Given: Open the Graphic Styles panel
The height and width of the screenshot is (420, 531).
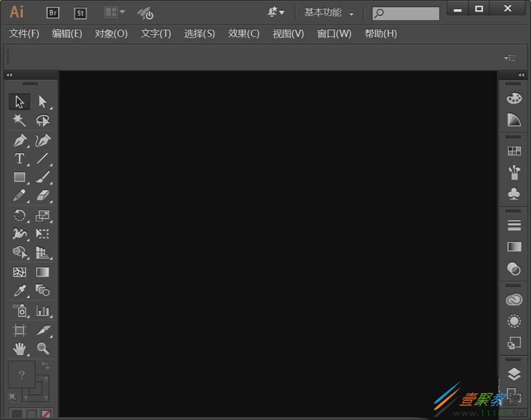Looking at the screenshot, I should tap(513, 343).
